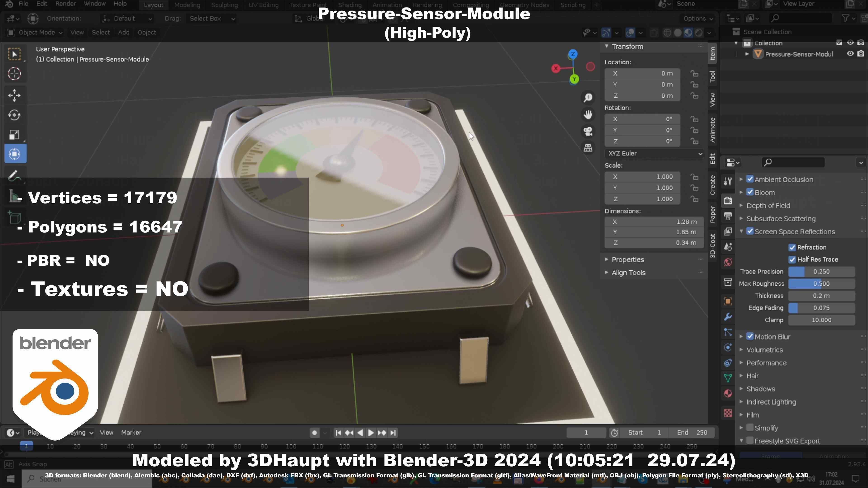Viewport: 868px width, 488px height.
Task: Click the Location X value field
Action: pyautogui.click(x=642, y=73)
